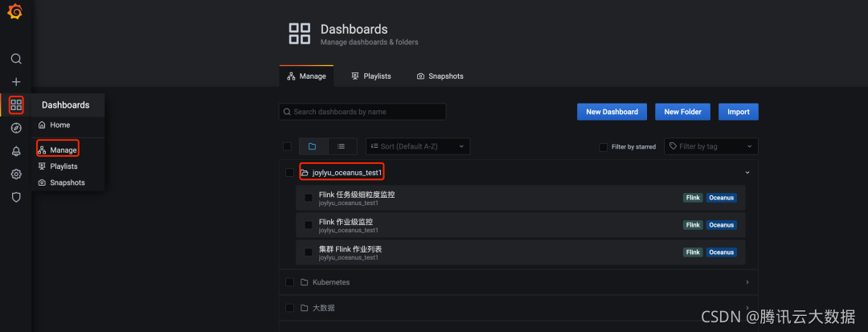This screenshot has width=868, height=332.
Task: Switch to the Playlists tab
Action: click(x=371, y=76)
